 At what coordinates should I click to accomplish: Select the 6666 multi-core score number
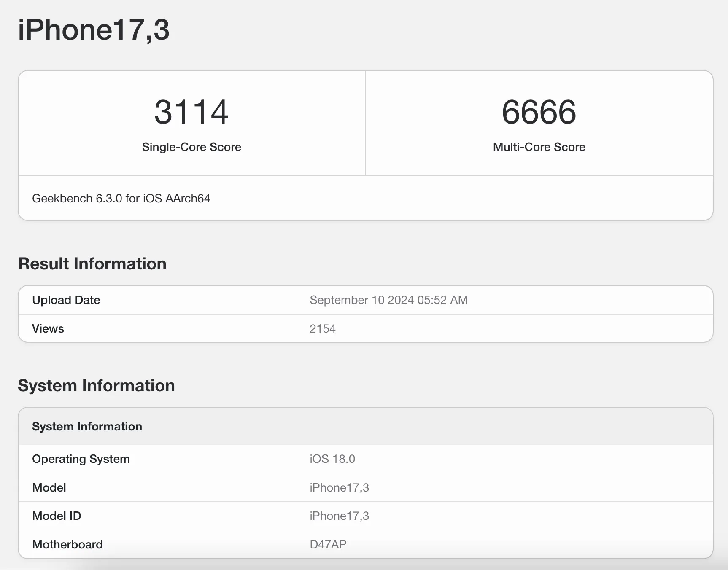coord(539,112)
